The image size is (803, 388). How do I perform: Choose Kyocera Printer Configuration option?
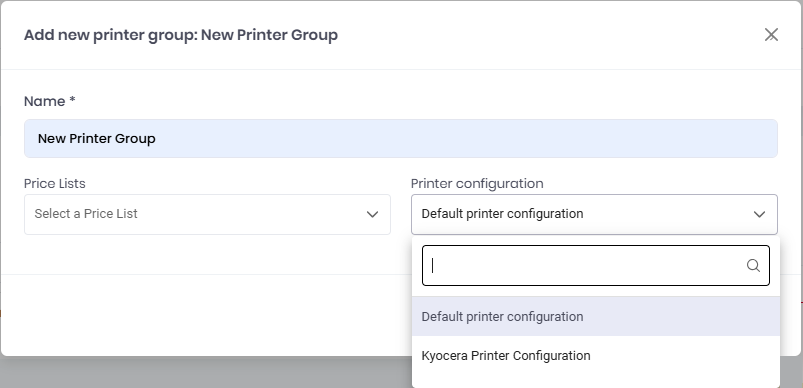(596, 356)
